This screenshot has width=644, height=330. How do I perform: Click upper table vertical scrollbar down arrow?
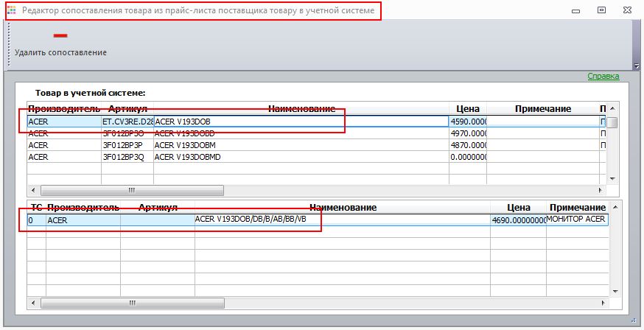tap(612, 178)
